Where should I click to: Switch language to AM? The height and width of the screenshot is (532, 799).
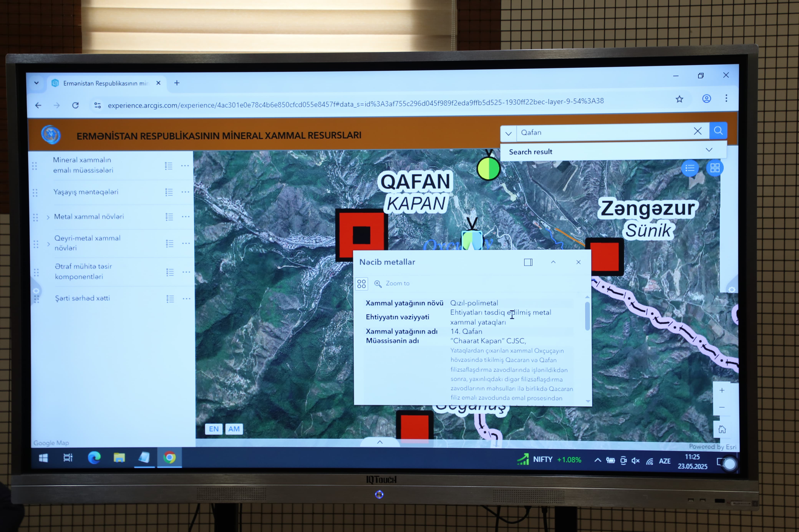coord(234,429)
